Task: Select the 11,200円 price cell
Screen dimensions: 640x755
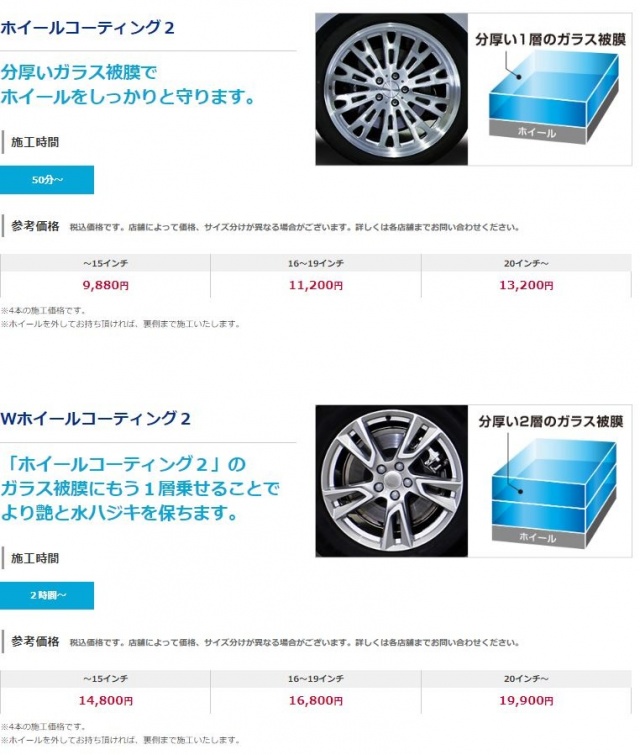Action: tap(316, 285)
